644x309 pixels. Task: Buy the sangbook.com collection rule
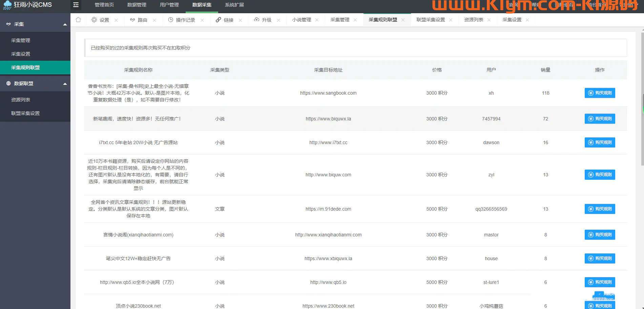coord(600,93)
